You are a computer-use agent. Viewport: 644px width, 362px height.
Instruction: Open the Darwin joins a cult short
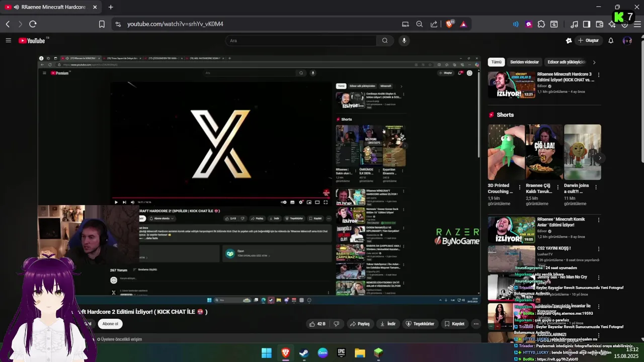[582, 152]
